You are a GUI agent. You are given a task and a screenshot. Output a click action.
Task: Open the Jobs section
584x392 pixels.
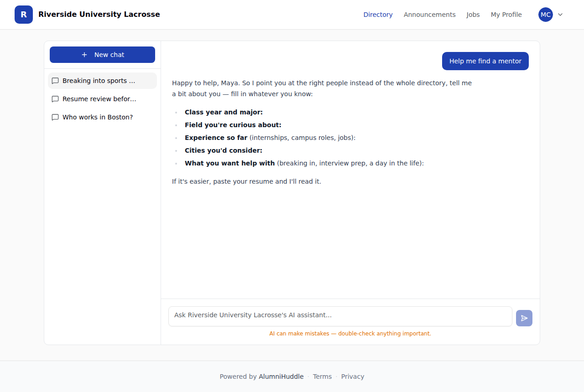473,15
